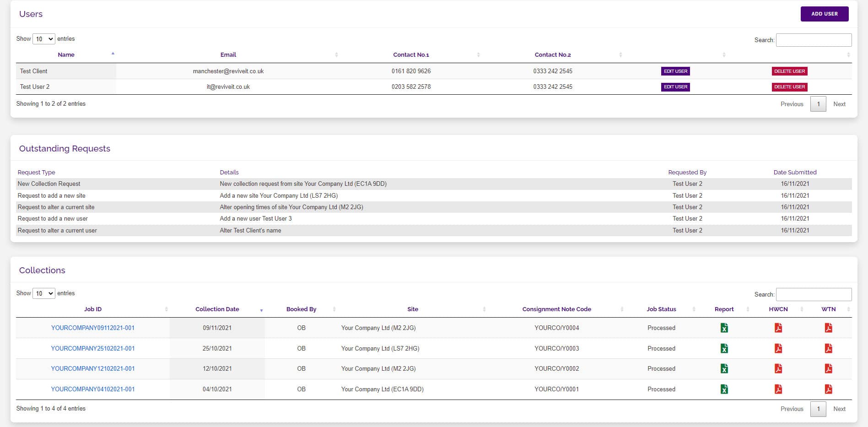Open job YOURCOMPANY25102021-001 link

pyautogui.click(x=93, y=348)
